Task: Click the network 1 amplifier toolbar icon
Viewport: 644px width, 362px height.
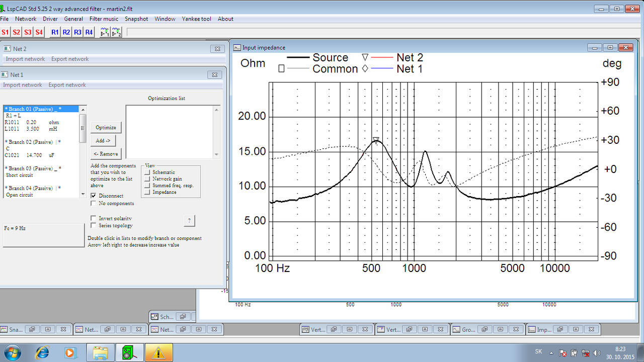Action: tap(105, 32)
